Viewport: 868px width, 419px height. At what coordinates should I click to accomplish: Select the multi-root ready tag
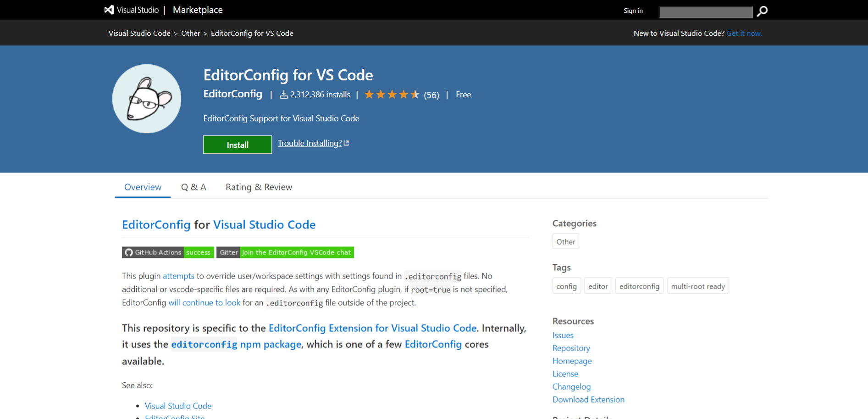698,286
